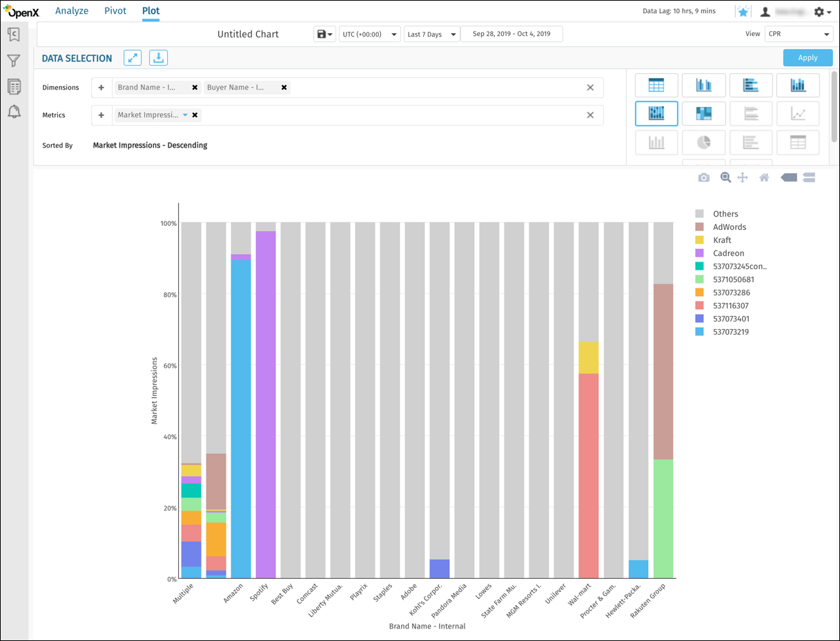The width and height of the screenshot is (840, 641).
Task: Click the OpenX logo
Action: click(x=21, y=10)
